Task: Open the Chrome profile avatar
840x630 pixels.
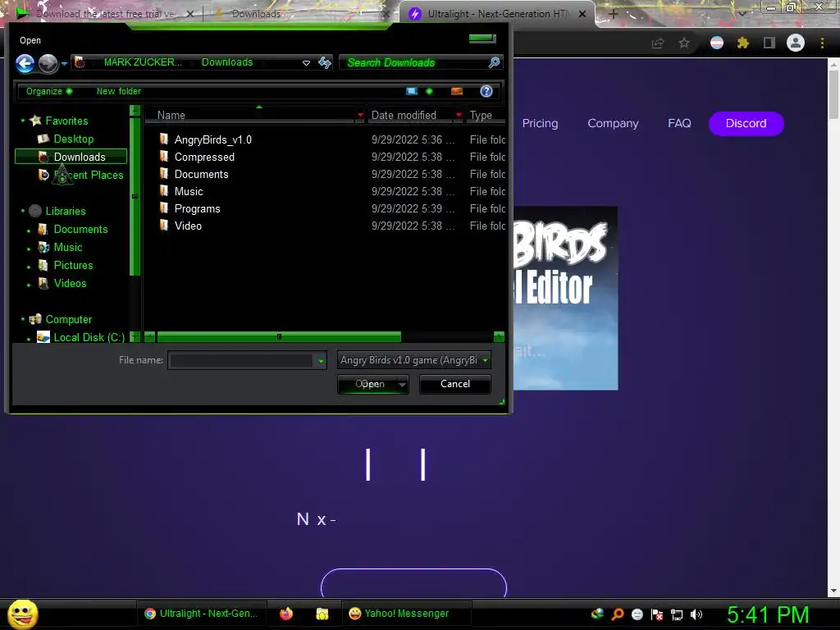Action: (x=796, y=43)
